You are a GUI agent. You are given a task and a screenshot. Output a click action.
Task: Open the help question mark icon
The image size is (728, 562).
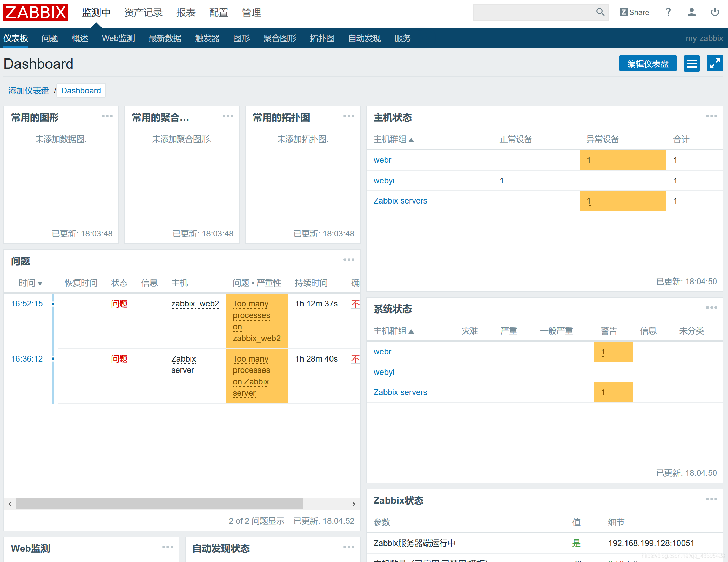[668, 12]
